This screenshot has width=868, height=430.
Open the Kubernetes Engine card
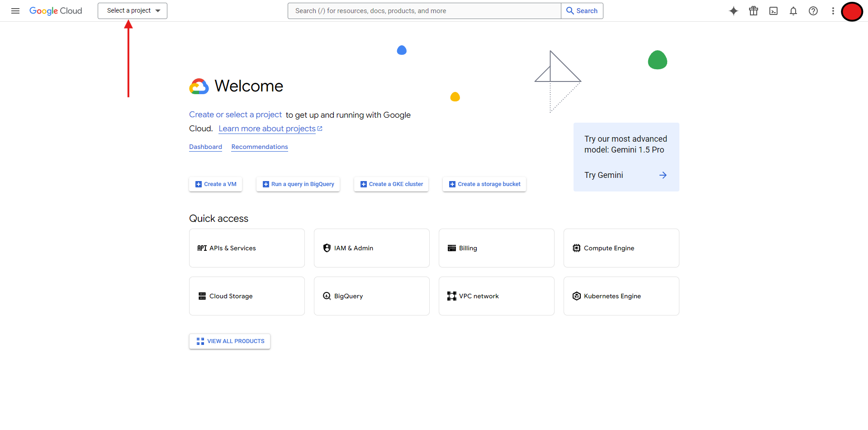621,296
